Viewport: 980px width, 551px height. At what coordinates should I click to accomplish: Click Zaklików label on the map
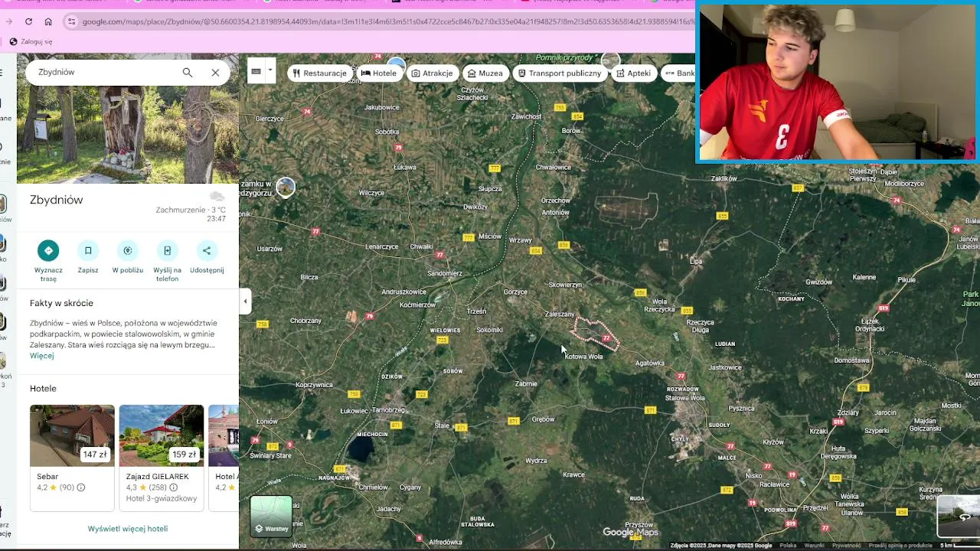(724, 179)
